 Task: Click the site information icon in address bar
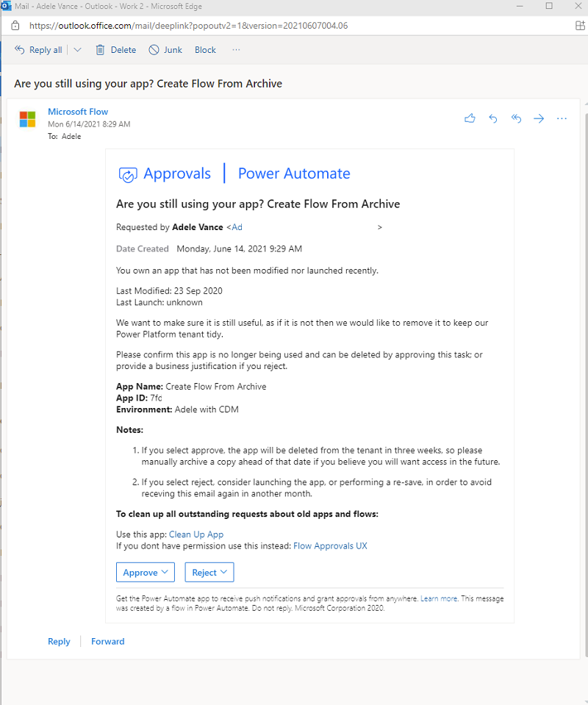click(15, 24)
